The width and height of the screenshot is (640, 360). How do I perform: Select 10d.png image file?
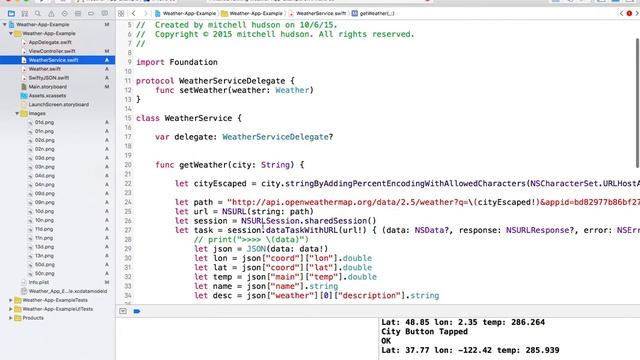(x=44, y=211)
